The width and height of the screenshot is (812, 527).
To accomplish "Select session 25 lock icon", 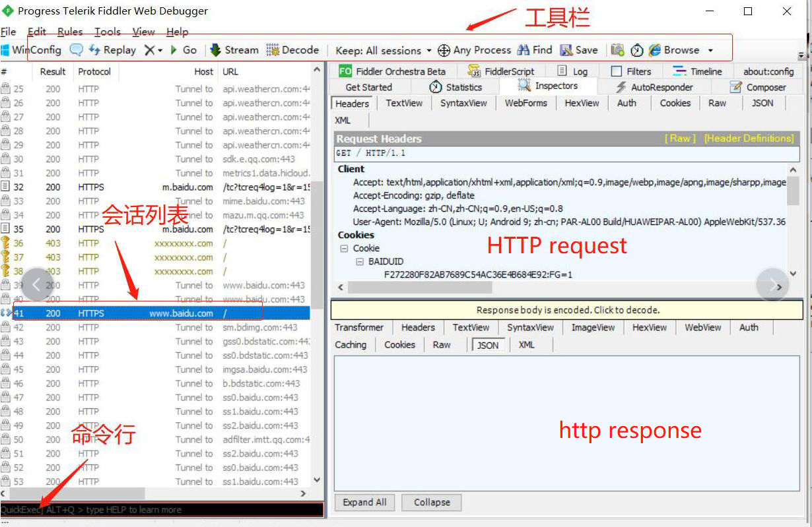I will click(5, 88).
